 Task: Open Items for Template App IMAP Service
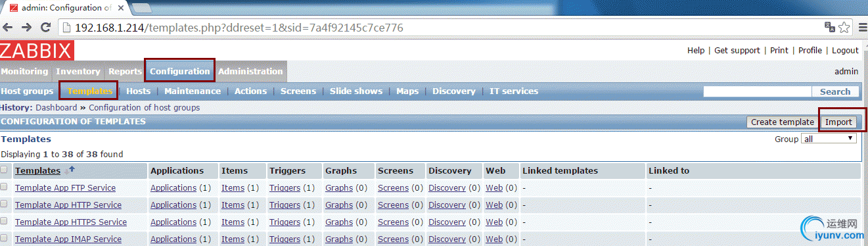point(233,239)
